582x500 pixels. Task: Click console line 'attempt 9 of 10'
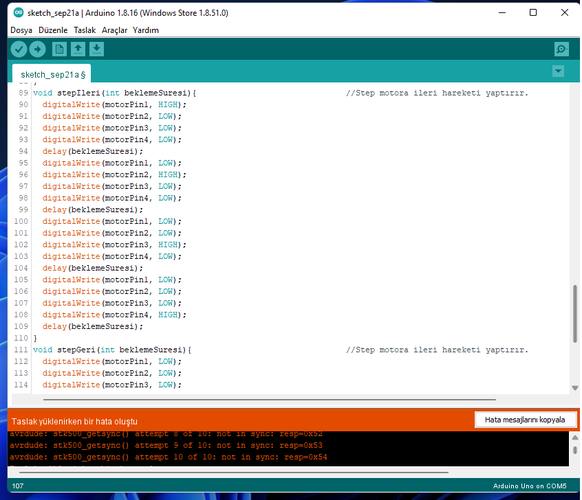pos(166,445)
